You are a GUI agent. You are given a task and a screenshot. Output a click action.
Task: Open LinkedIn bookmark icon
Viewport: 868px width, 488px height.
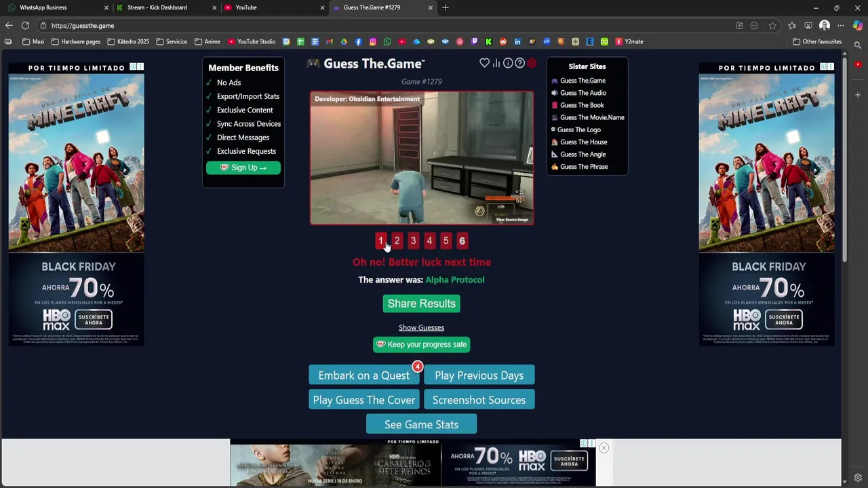[517, 41]
